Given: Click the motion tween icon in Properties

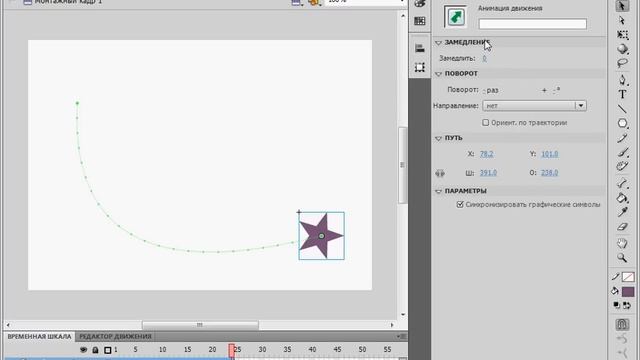Looking at the screenshot, I should tap(456, 17).
